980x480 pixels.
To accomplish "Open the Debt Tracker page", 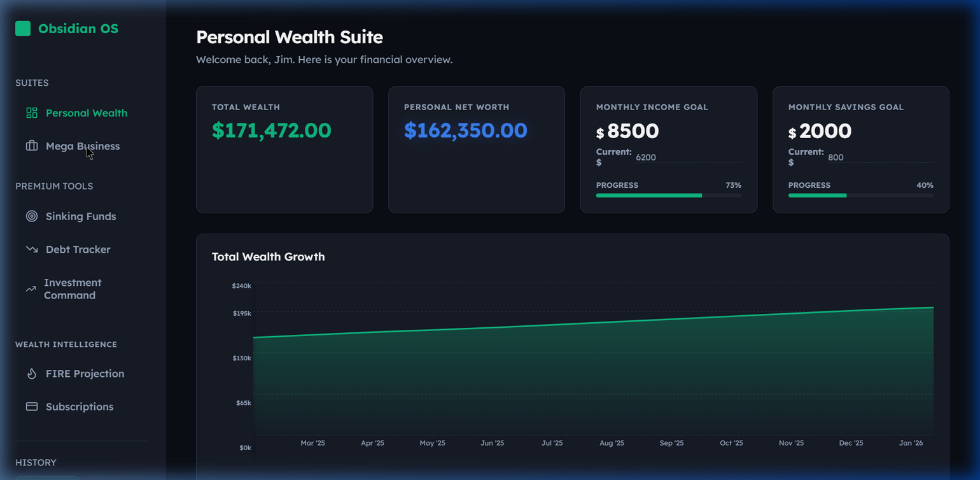I will (x=83, y=250).
